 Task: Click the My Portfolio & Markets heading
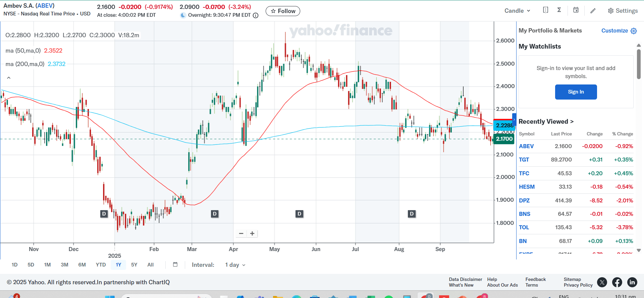[x=550, y=31]
